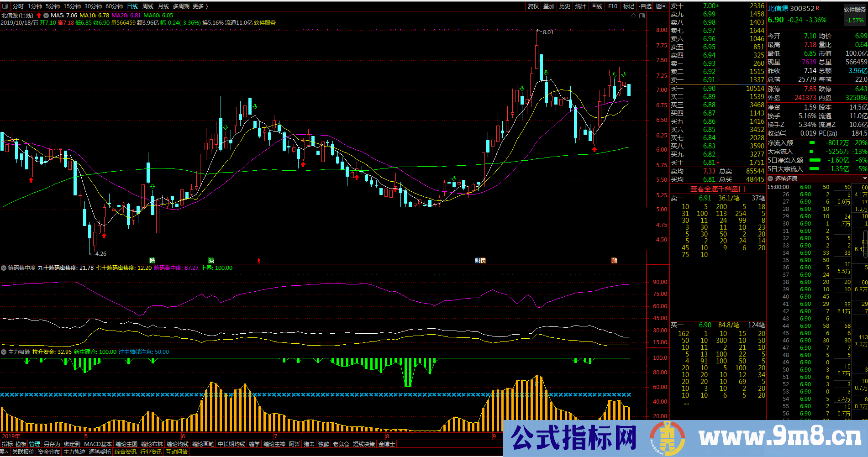Viewport: 868px width, 457px height.
Task: Apply the 缠论布林 template
Action: [x=152, y=444]
